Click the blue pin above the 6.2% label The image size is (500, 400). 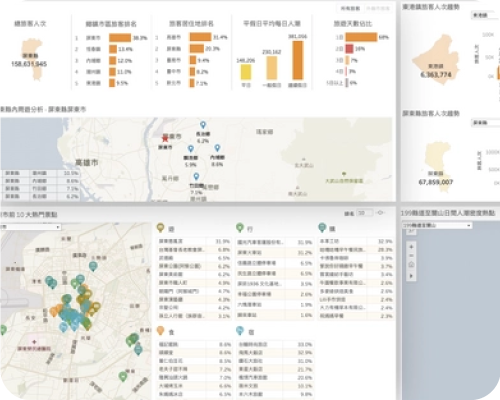coord(203,125)
